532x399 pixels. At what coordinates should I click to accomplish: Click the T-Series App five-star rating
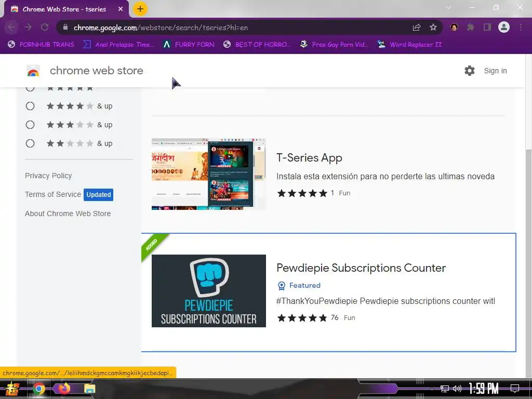(302, 193)
